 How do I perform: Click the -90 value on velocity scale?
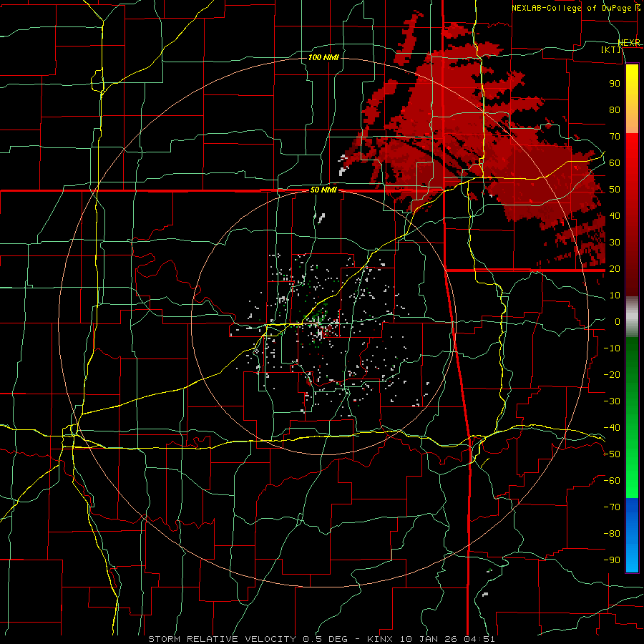point(612,560)
